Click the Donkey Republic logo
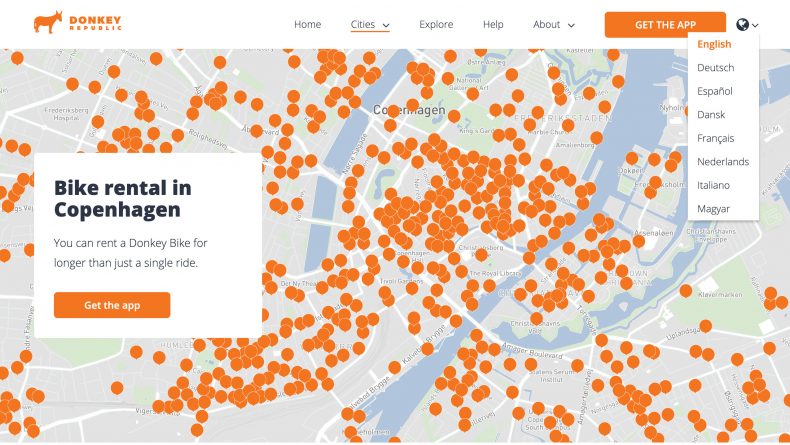This screenshot has width=790, height=445. (x=78, y=23)
